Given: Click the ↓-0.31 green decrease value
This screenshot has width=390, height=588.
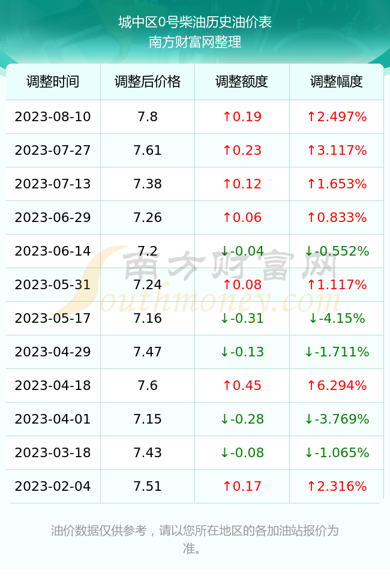Looking at the screenshot, I should tap(242, 319).
